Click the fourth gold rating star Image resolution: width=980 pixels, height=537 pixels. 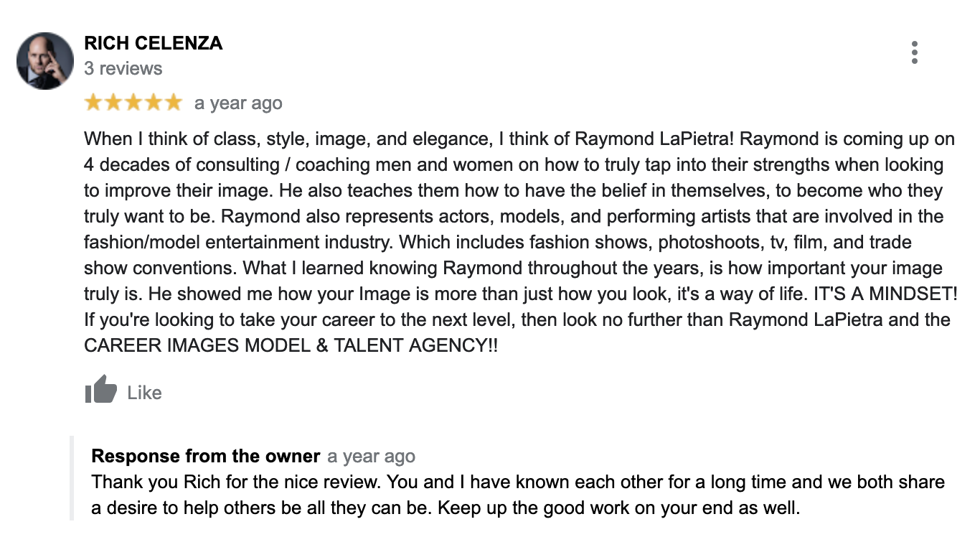[x=154, y=103]
